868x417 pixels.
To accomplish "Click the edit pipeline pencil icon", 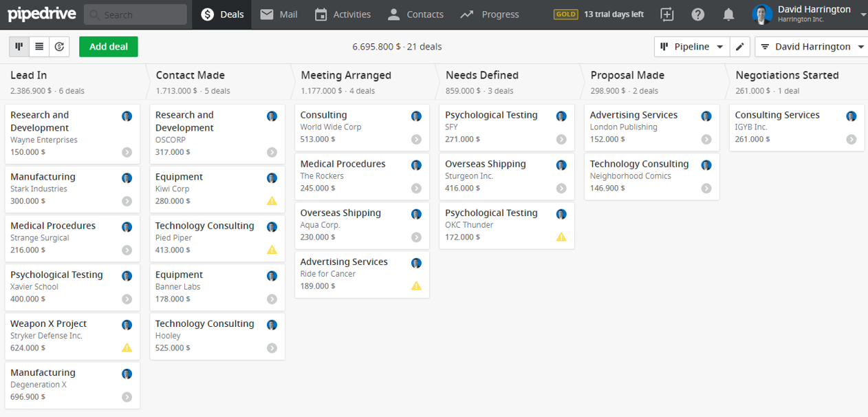I will coord(739,46).
